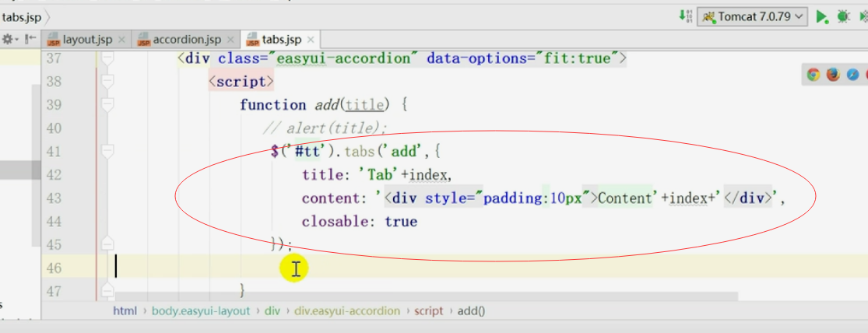Select the tabs.jsp editor tab
This screenshot has width=868, height=333.
click(x=282, y=40)
